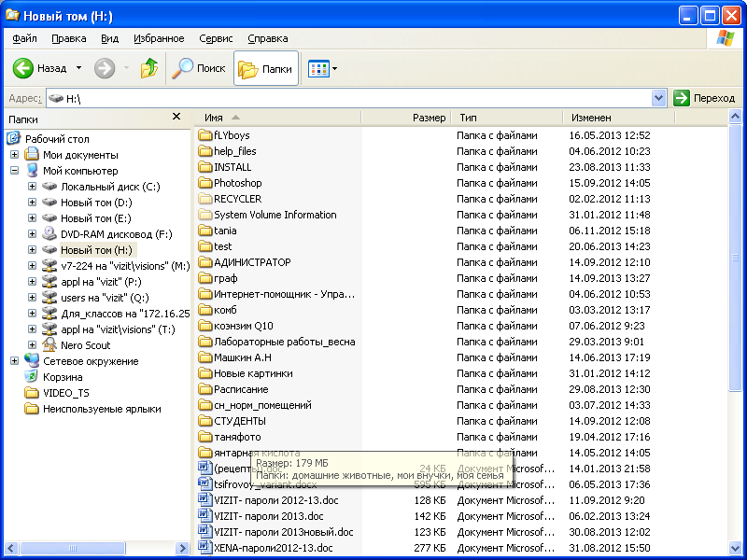Viewport: 747px width, 560px height.
Task: Open the Правка menu
Action: pyautogui.click(x=68, y=38)
